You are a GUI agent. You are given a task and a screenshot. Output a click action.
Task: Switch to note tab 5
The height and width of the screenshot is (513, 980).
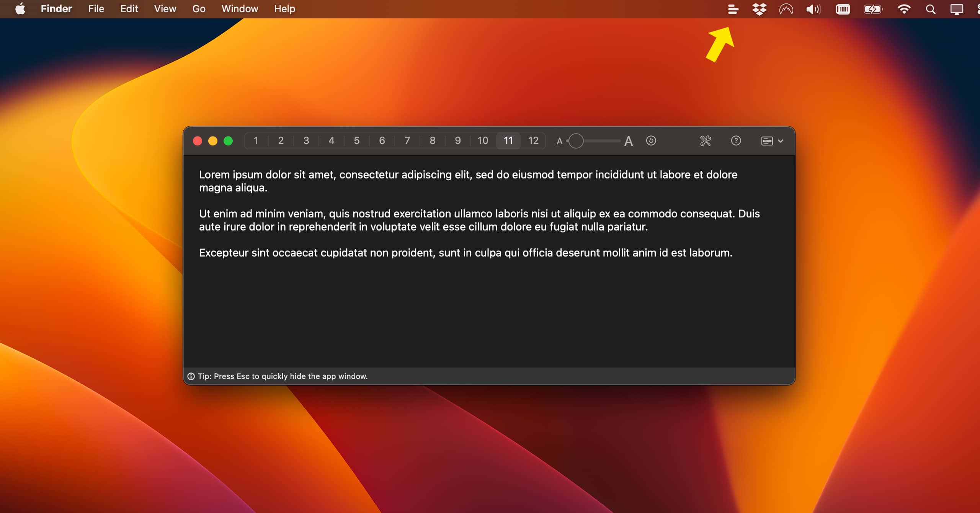[x=357, y=141]
